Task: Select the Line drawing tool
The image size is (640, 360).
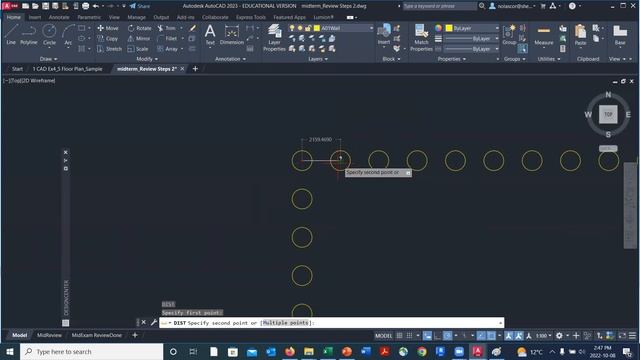Action: click(11, 34)
